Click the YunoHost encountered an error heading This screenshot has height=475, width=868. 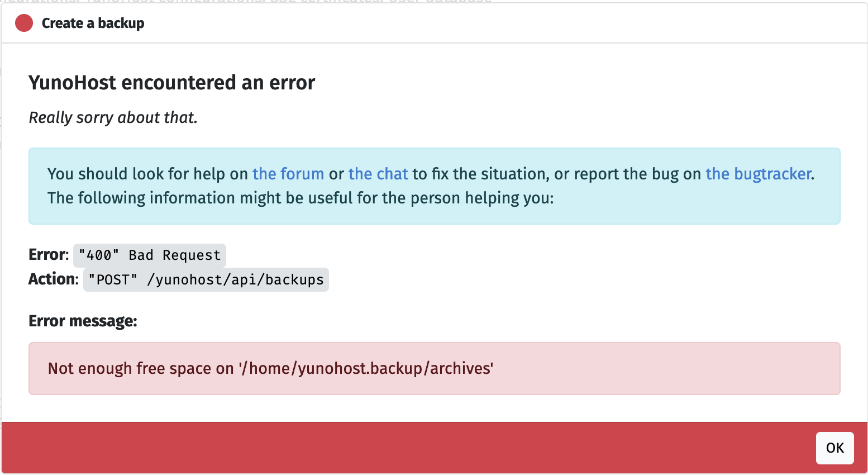[172, 83]
